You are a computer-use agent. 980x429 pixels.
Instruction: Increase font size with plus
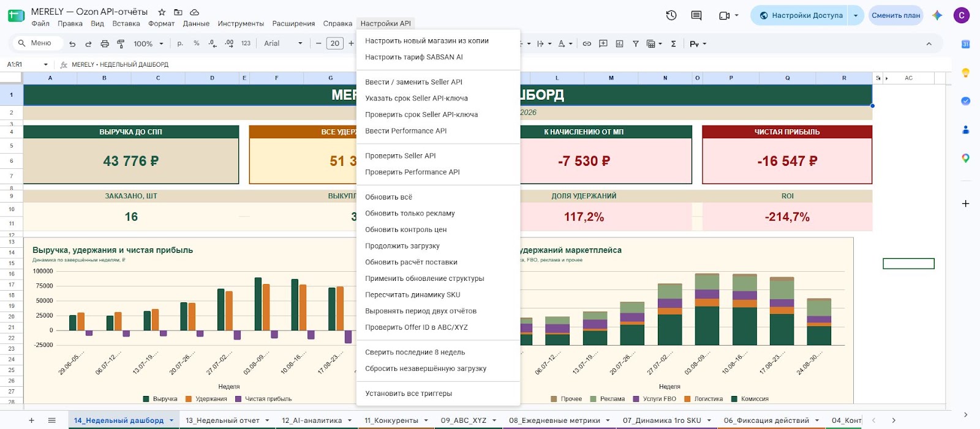point(351,43)
